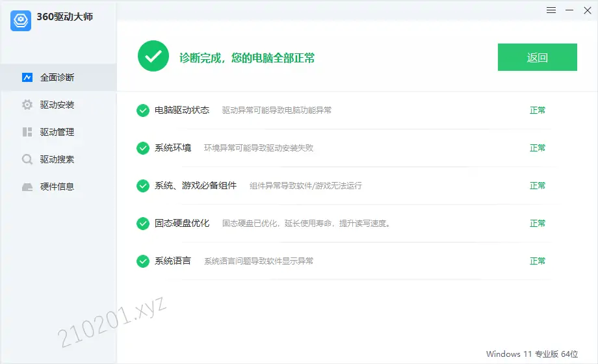The height and width of the screenshot is (364, 598).
Task: Go to the 驱动搜索 tab
Action: 58,159
